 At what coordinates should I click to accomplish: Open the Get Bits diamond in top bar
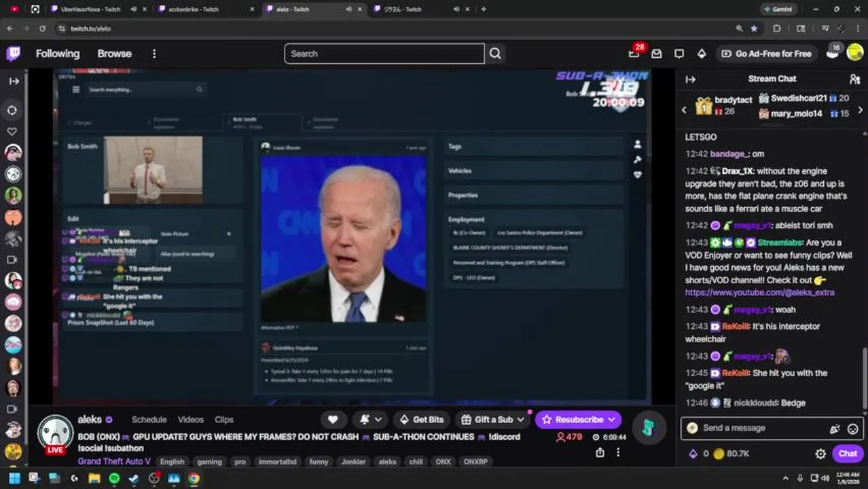[702, 54]
